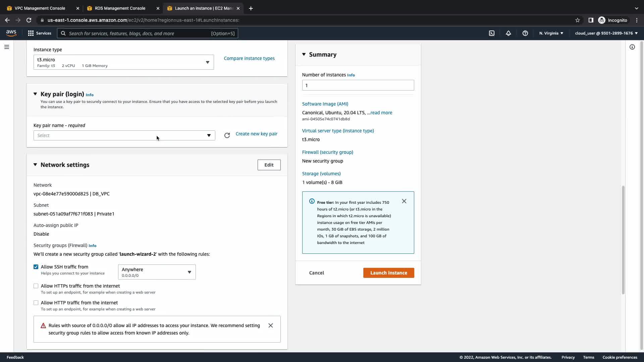The image size is (644, 362).
Task: Open the SSH source Anywhere dropdown
Action: pos(157,272)
